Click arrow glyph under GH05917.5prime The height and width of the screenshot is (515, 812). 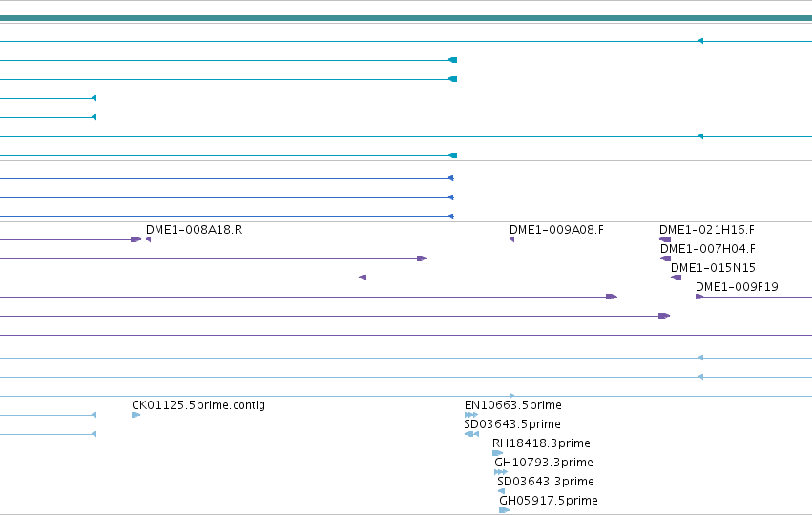point(505,510)
